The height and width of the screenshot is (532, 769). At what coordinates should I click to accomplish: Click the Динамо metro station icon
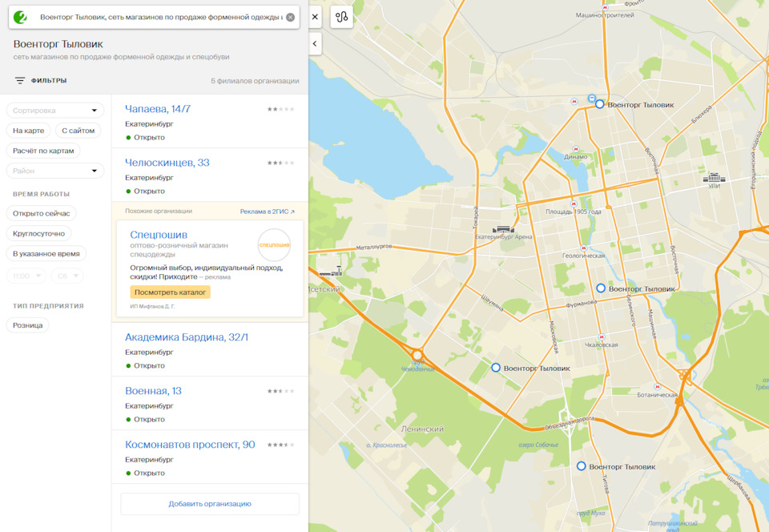pyautogui.click(x=576, y=149)
